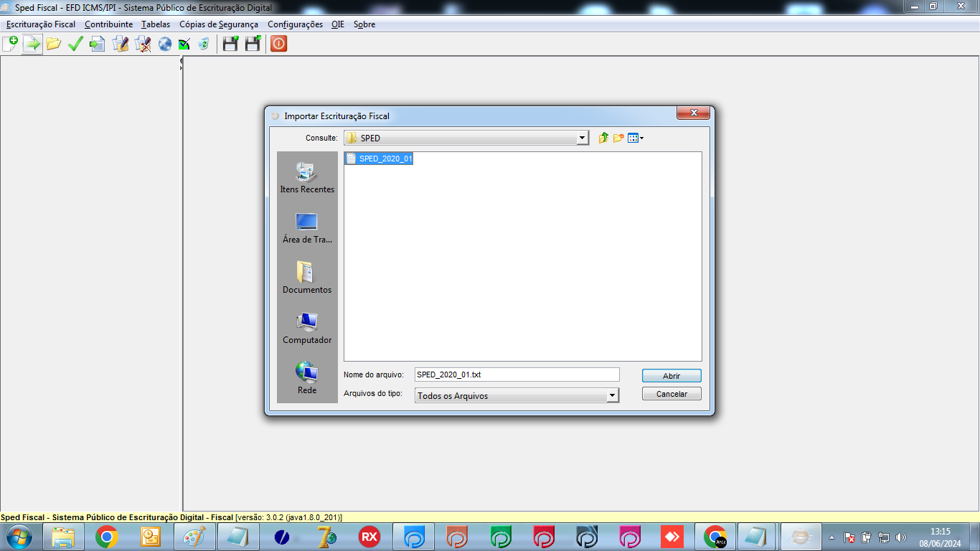Open the Tabelas menu

tap(156, 24)
